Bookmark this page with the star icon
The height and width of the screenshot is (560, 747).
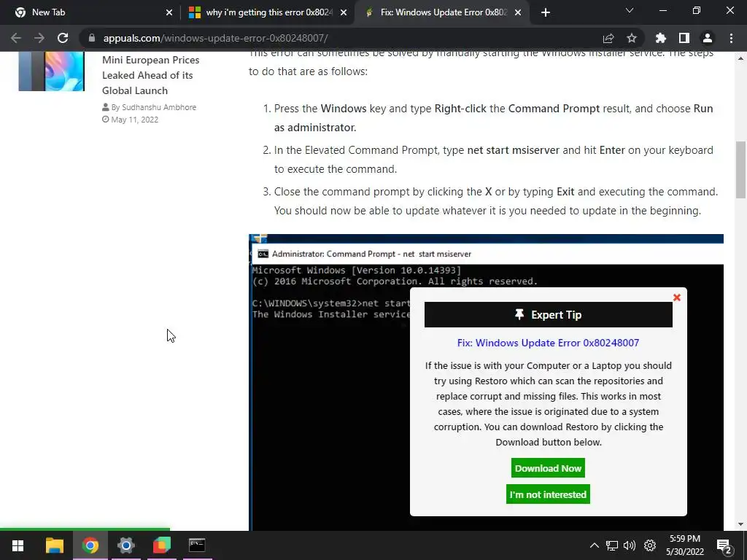632,38
